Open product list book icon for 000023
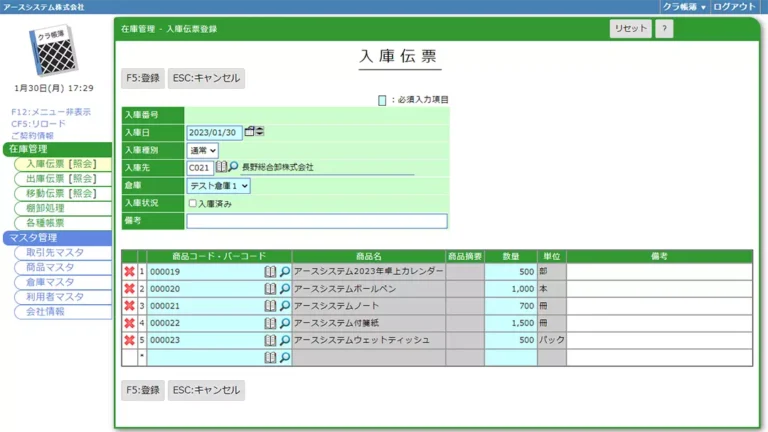 click(x=270, y=340)
